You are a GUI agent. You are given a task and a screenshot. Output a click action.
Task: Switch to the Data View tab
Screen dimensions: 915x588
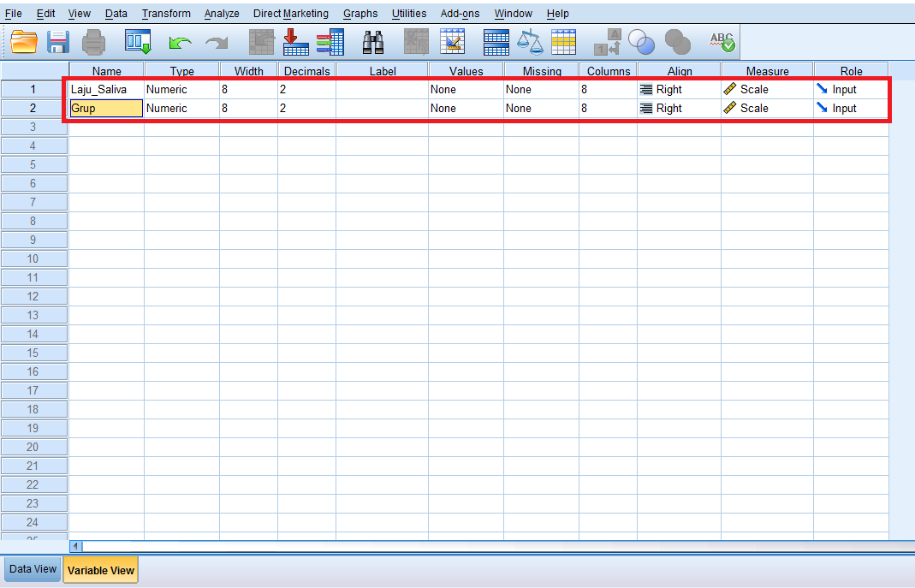click(x=33, y=569)
